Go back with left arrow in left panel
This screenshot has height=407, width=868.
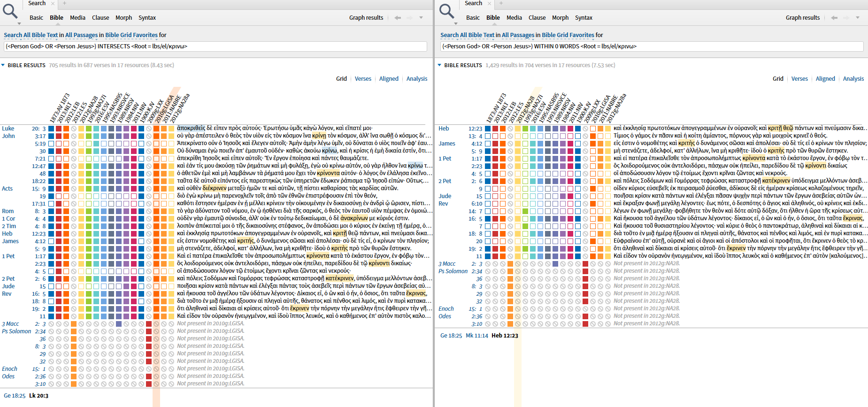[x=398, y=18]
